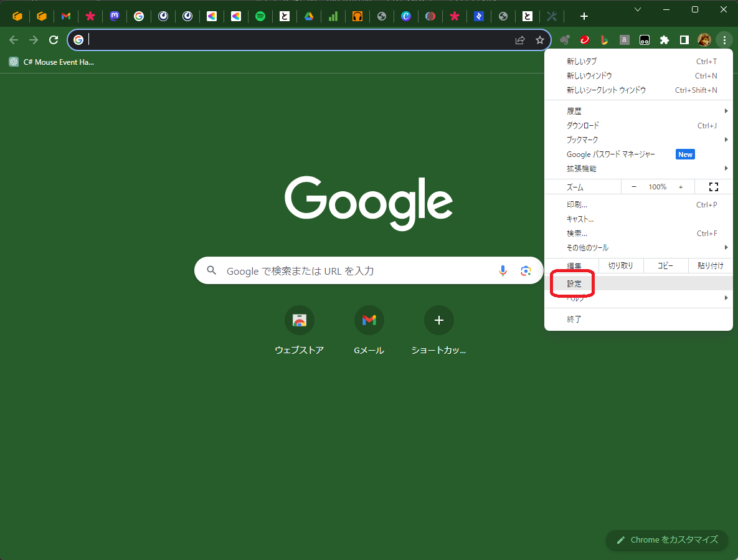This screenshot has width=738, height=560.
Task: Click the Chrome をカスタマイズ button
Action: tap(666, 539)
